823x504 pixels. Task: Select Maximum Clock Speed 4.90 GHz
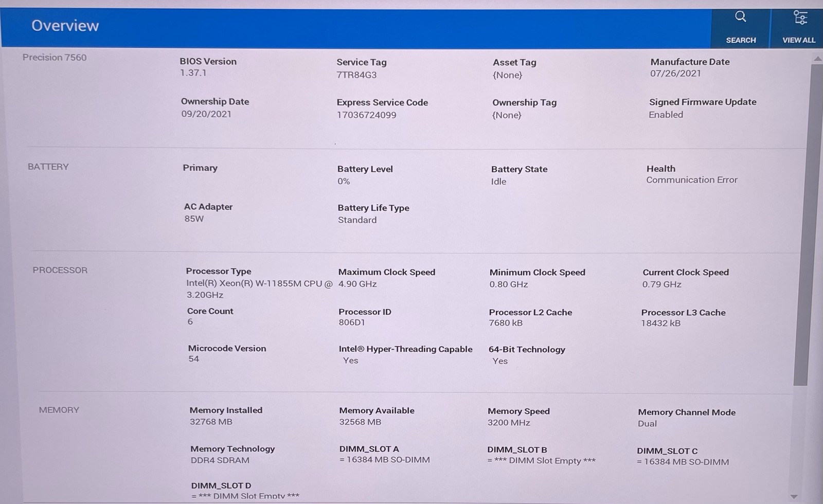point(357,284)
